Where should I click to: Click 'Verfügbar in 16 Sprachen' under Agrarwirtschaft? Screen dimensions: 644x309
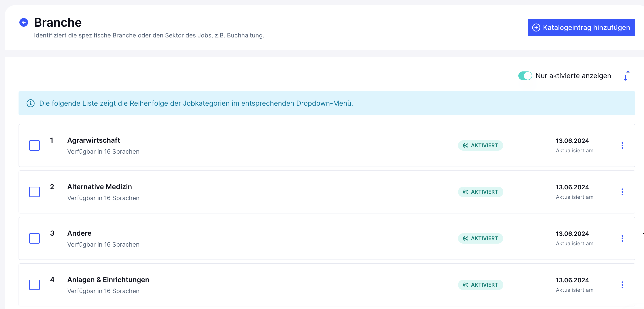(x=103, y=151)
